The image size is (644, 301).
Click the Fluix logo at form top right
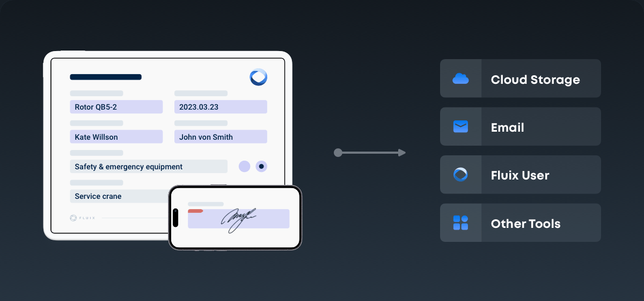[258, 77]
